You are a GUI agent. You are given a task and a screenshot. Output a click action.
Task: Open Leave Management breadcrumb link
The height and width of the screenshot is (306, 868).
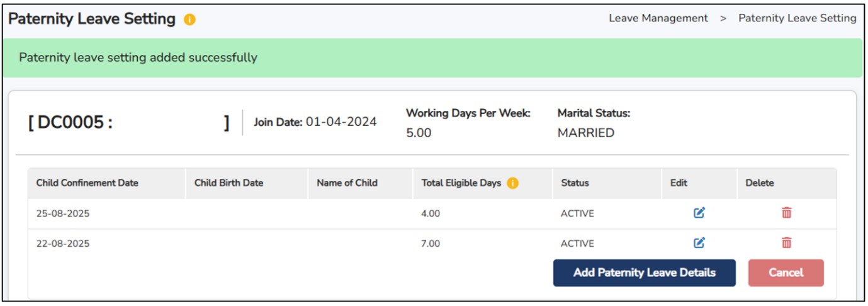click(x=658, y=18)
